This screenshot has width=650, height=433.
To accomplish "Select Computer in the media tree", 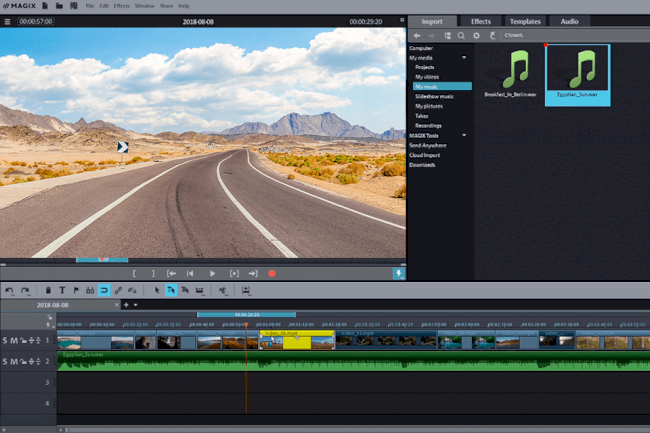I will 421,48.
